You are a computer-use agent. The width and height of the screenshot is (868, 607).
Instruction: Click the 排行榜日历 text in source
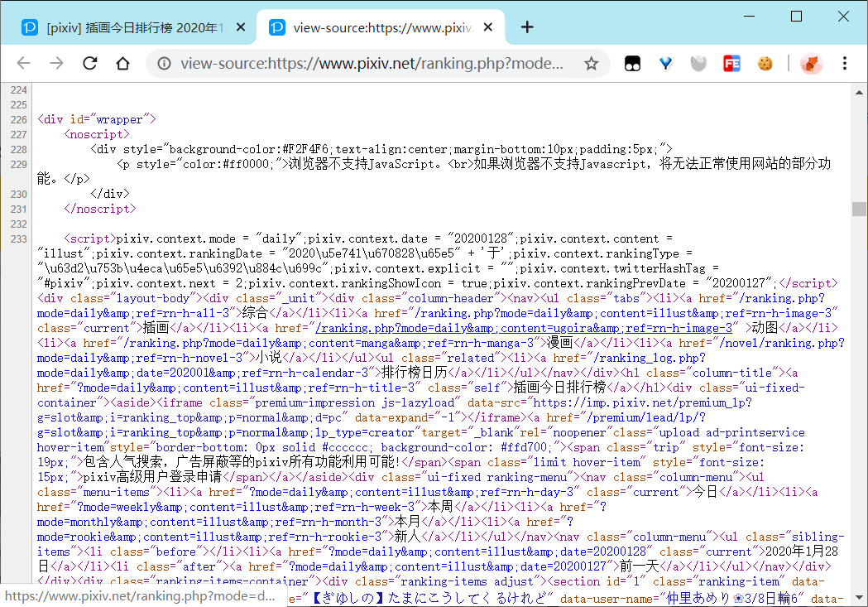[415, 373]
